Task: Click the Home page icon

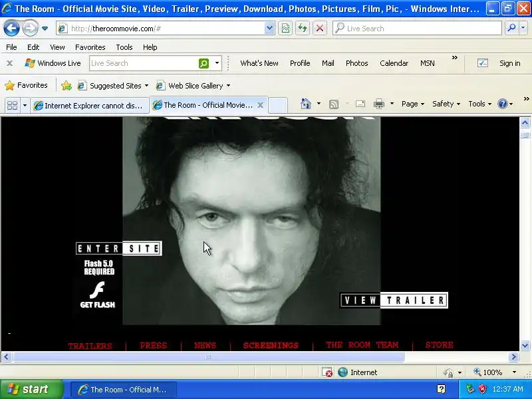Action: tap(306, 104)
